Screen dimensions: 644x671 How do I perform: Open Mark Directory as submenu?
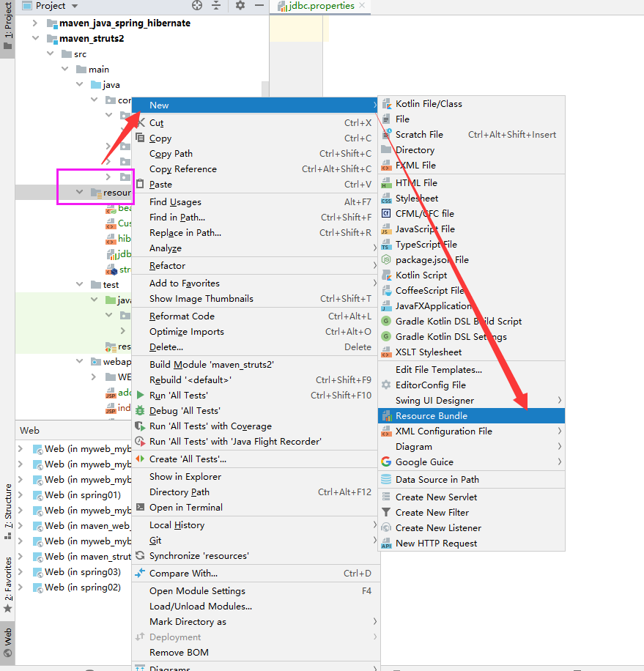(256, 622)
